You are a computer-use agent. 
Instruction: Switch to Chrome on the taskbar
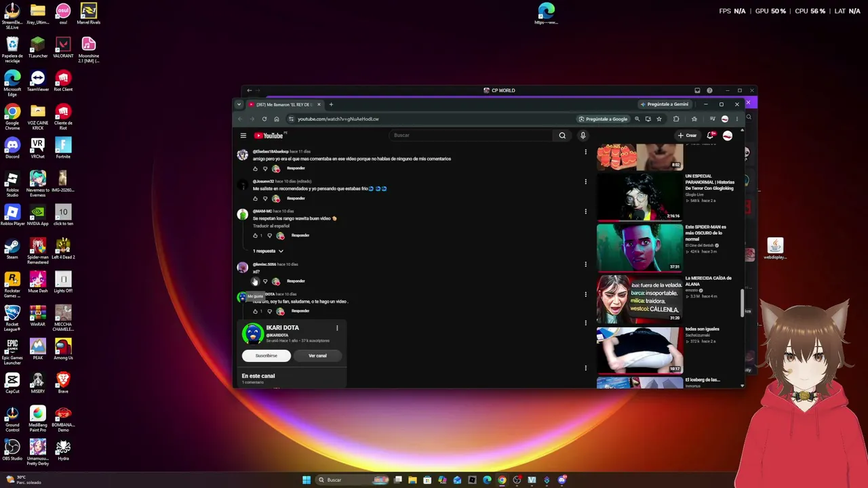pyautogui.click(x=502, y=480)
